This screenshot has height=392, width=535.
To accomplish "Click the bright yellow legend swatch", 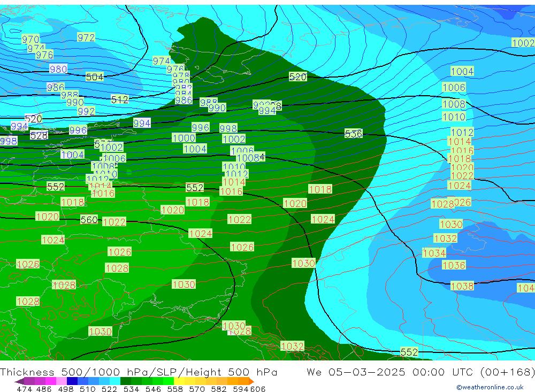I will (x=179, y=381).
